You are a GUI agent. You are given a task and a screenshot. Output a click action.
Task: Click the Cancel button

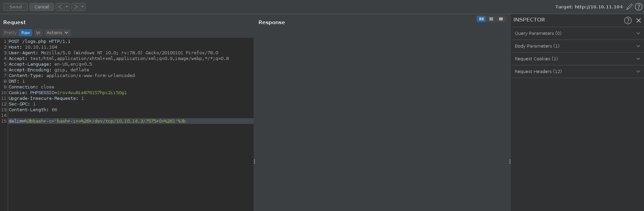coord(42,7)
